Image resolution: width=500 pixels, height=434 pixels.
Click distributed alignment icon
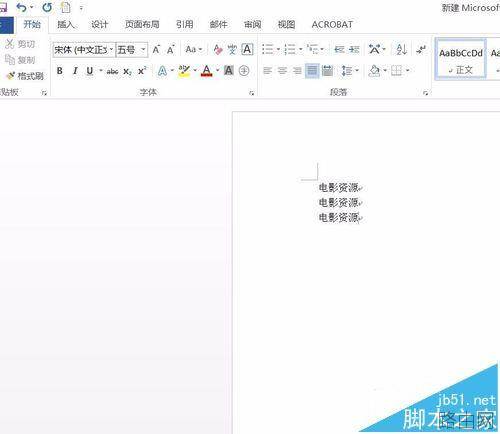(x=327, y=71)
